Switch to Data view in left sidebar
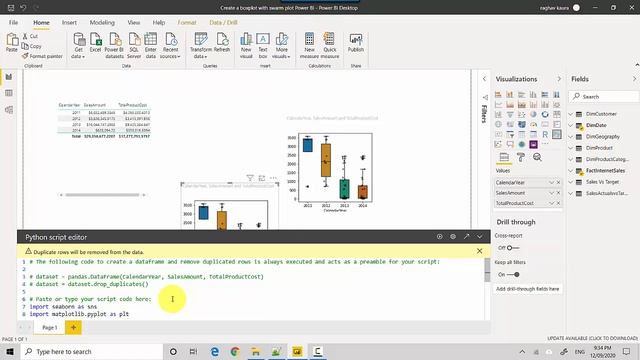Screen dimensions: 640x360 click(x=9, y=93)
